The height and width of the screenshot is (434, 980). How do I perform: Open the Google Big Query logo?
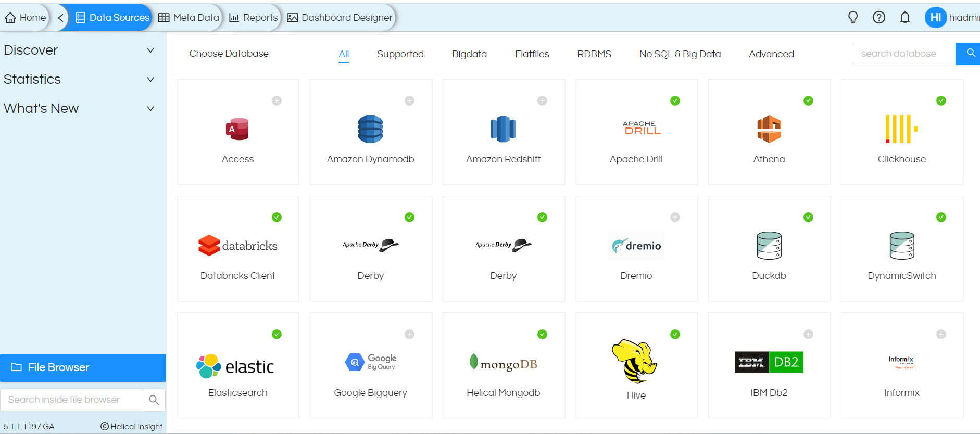coord(371,362)
